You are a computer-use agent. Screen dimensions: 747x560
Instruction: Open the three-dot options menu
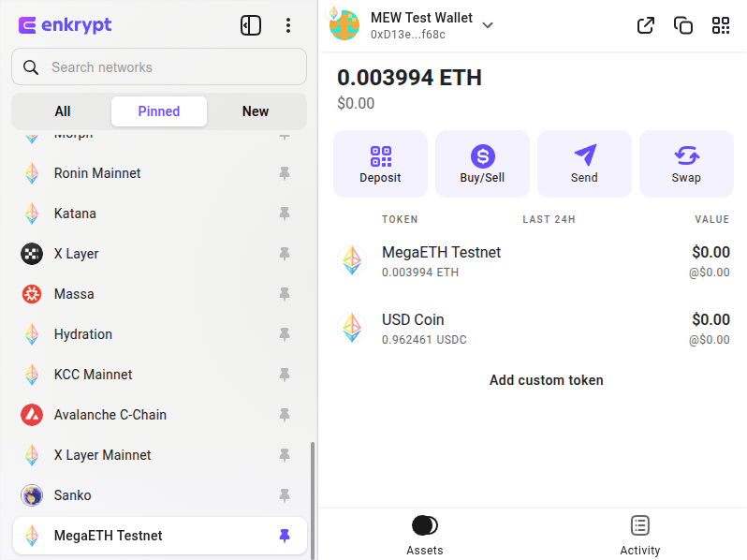288,25
